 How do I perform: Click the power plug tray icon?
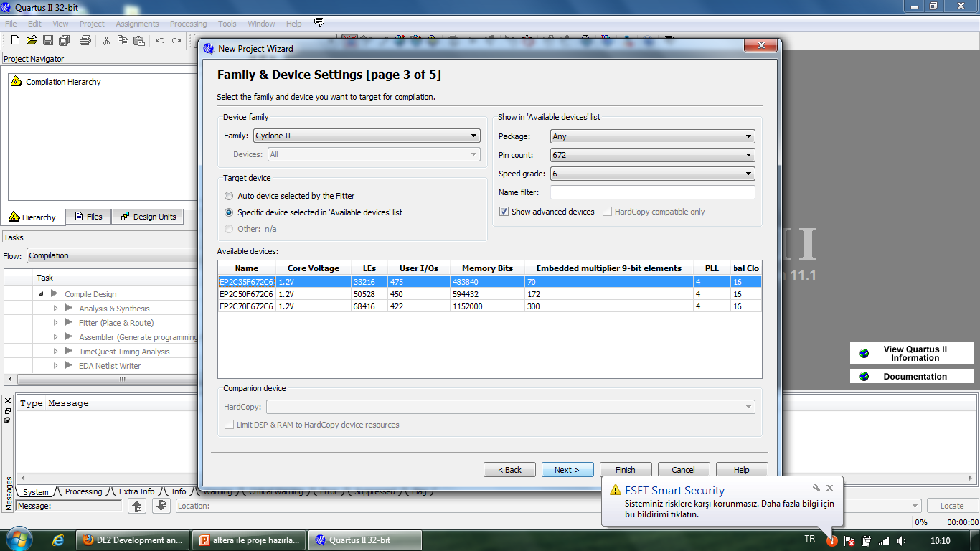click(866, 540)
